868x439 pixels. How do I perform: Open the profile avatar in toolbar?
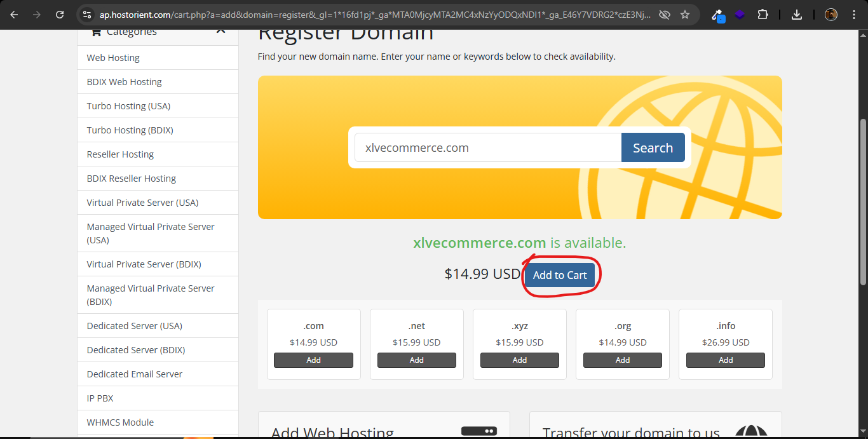pyautogui.click(x=831, y=15)
